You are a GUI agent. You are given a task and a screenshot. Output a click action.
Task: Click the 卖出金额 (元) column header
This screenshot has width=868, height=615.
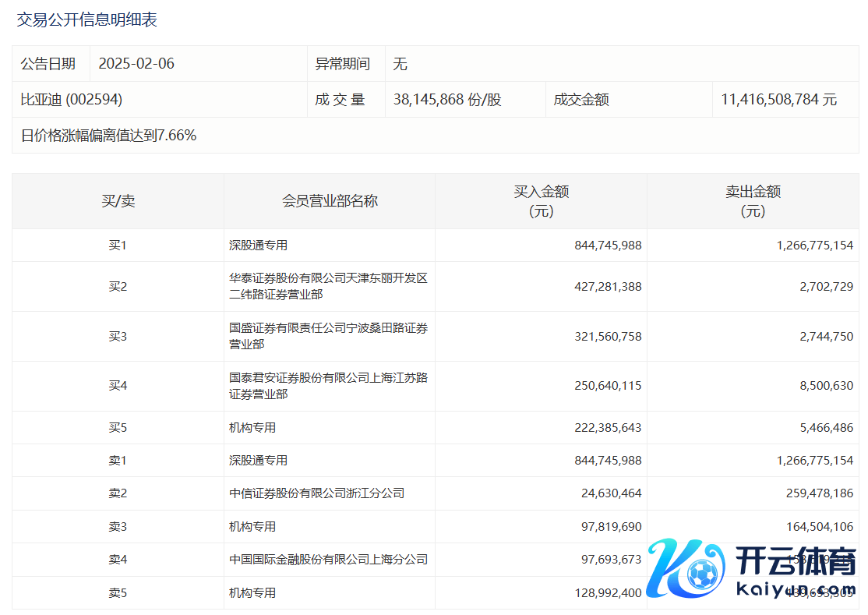click(753, 201)
